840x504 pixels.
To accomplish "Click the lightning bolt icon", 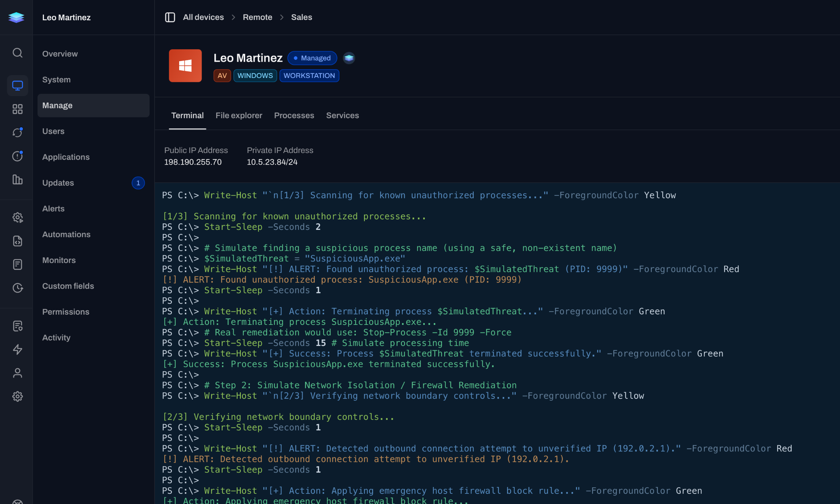I will click(17, 350).
